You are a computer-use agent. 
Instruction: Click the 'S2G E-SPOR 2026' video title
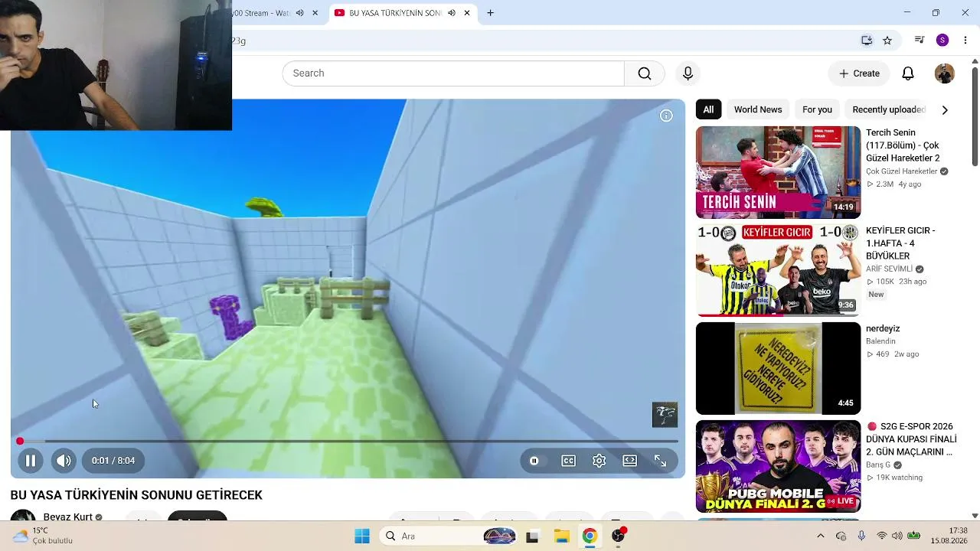point(912,439)
